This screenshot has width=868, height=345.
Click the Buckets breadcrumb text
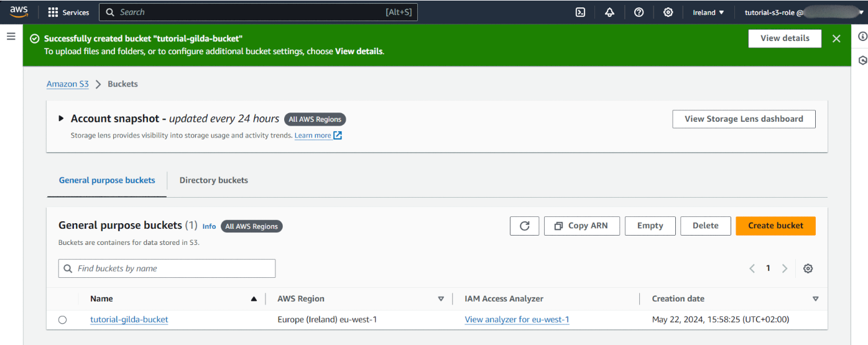pos(122,84)
